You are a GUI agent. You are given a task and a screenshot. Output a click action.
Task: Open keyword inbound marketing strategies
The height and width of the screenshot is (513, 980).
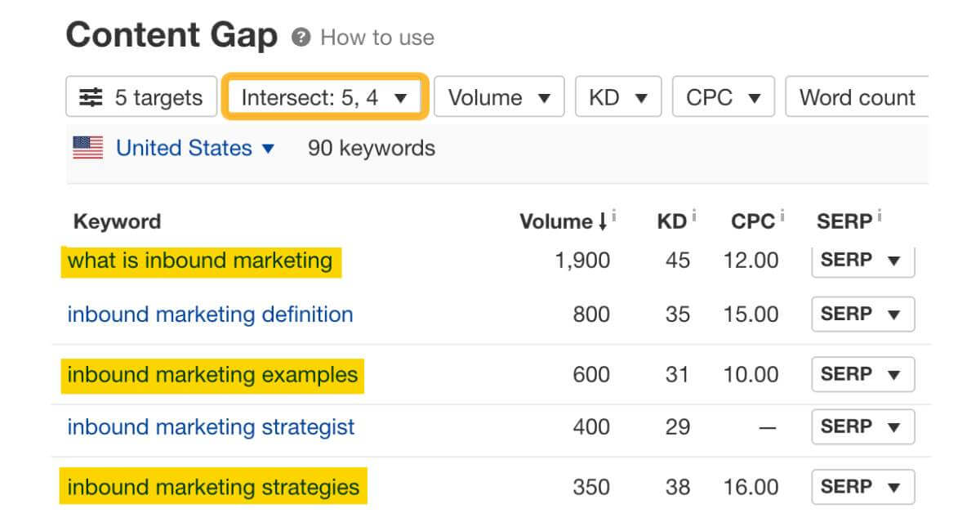[x=212, y=488]
